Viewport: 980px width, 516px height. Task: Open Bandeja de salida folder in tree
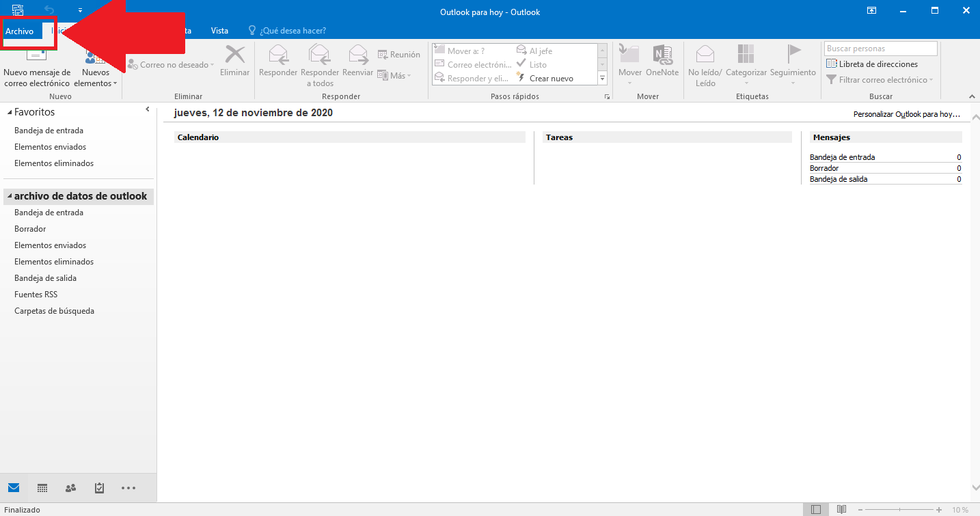tap(45, 278)
